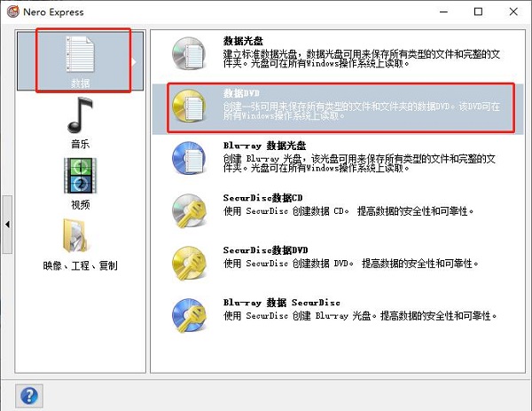532x411 pixels.
Task: Expand the side panel with left arrow handle
Action: coord(7,225)
